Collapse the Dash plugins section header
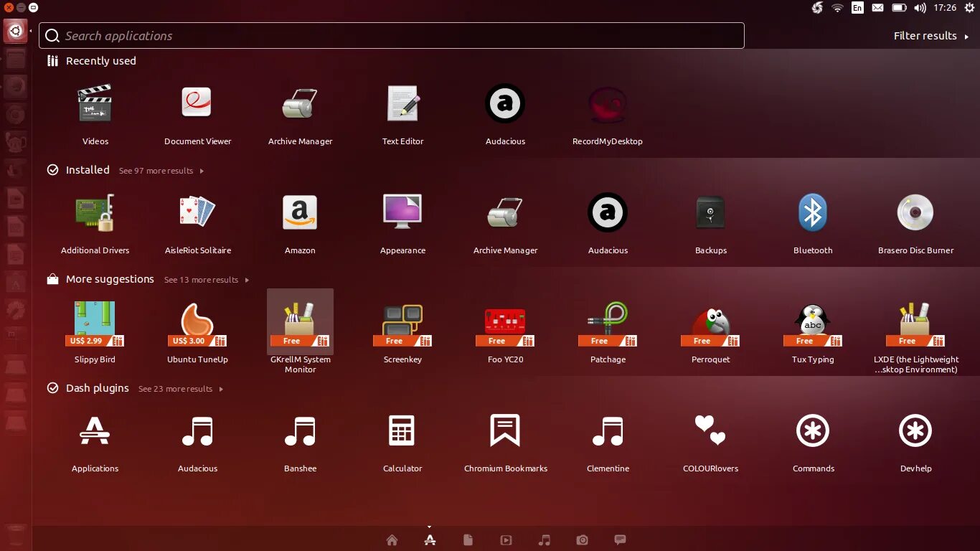This screenshot has height=551, width=980. [88, 388]
